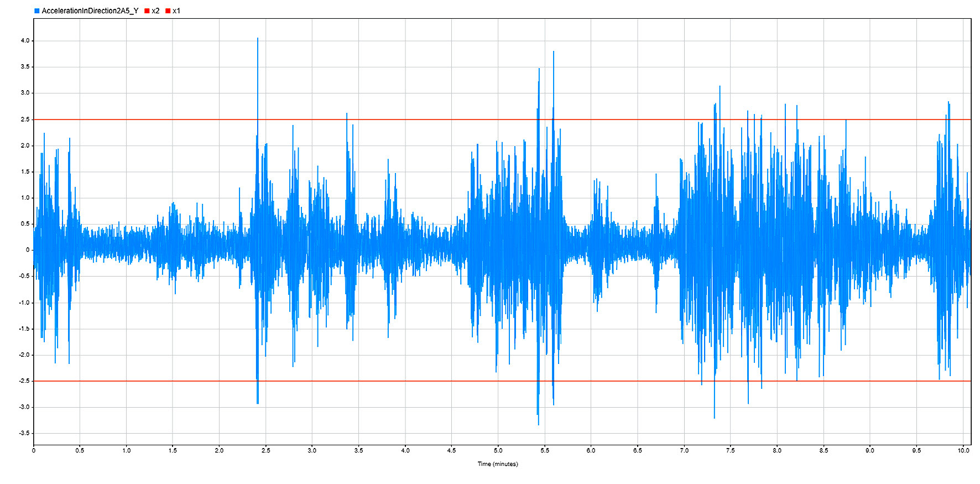Click the 4.0 label on vertical axis
The width and height of the screenshot is (980, 484).
[x=25, y=41]
